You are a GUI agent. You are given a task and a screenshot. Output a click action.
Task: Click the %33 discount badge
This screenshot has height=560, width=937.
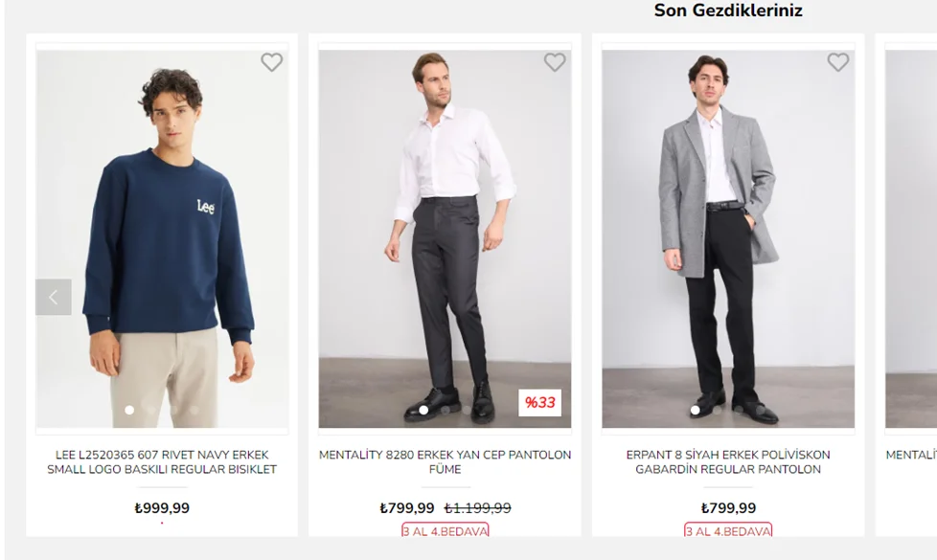[x=539, y=403]
